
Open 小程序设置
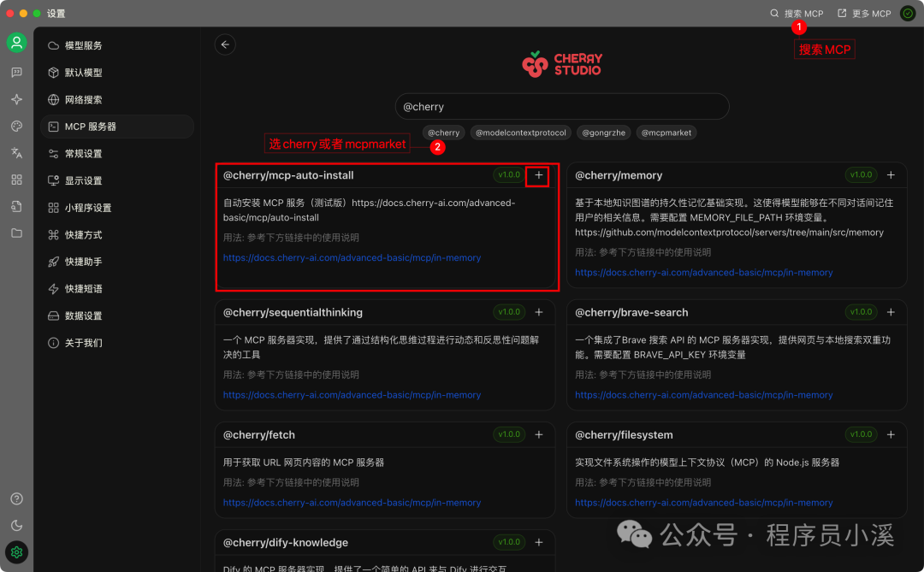click(x=116, y=208)
